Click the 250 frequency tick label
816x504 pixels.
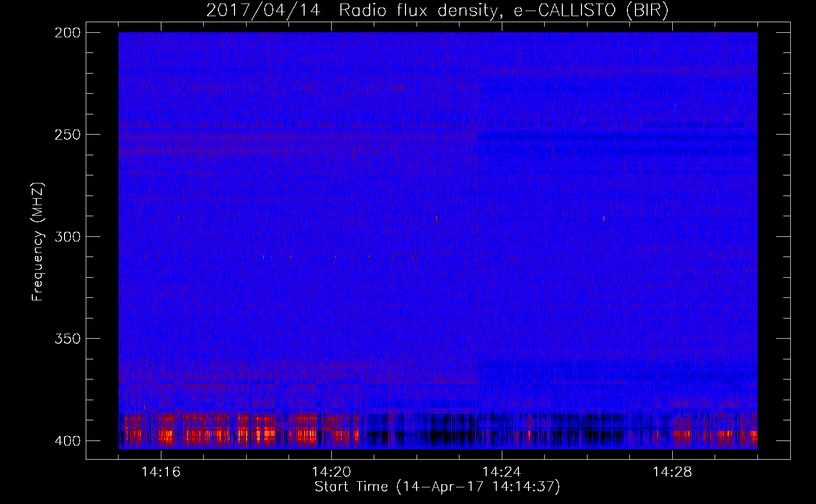pyautogui.click(x=68, y=135)
